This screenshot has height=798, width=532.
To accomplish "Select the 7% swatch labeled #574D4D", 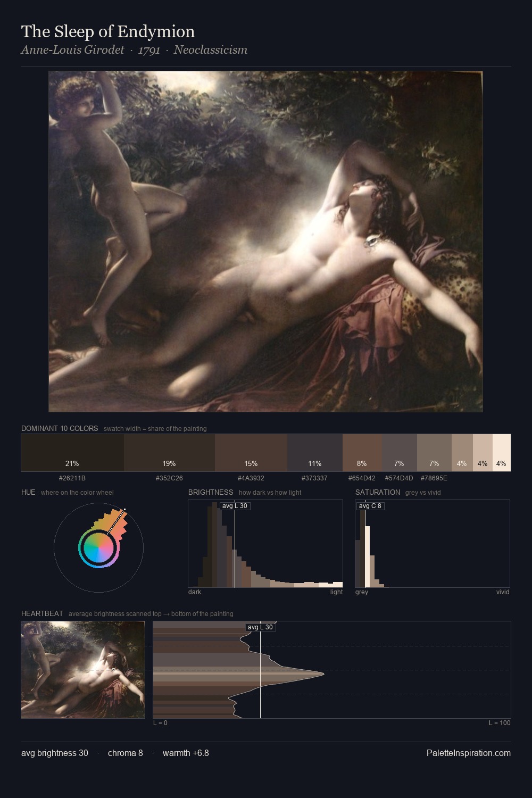I will click(x=400, y=453).
